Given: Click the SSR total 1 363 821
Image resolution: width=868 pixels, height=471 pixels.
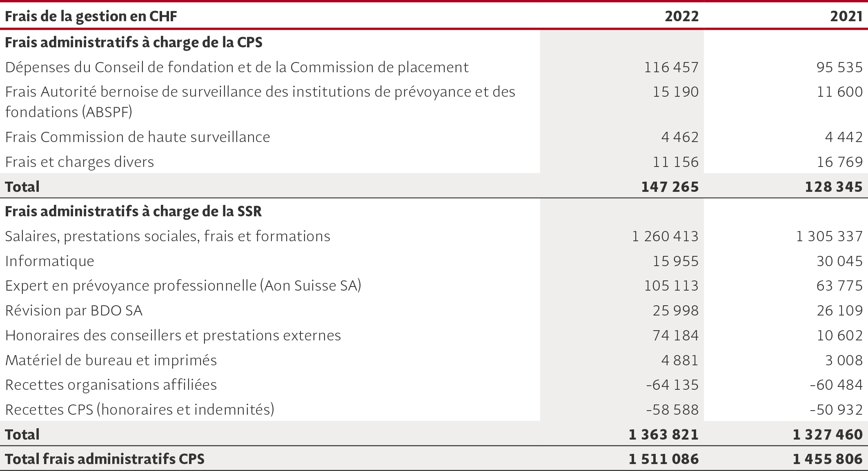Looking at the screenshot, I should tap(664, 435).
